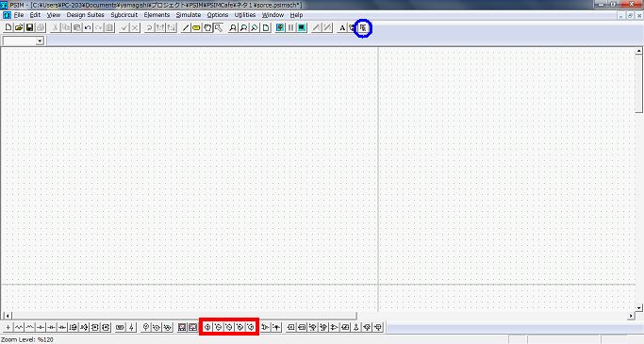Click the yellow Label tool icon
644x344 pixels.
(x=196, y=28)
